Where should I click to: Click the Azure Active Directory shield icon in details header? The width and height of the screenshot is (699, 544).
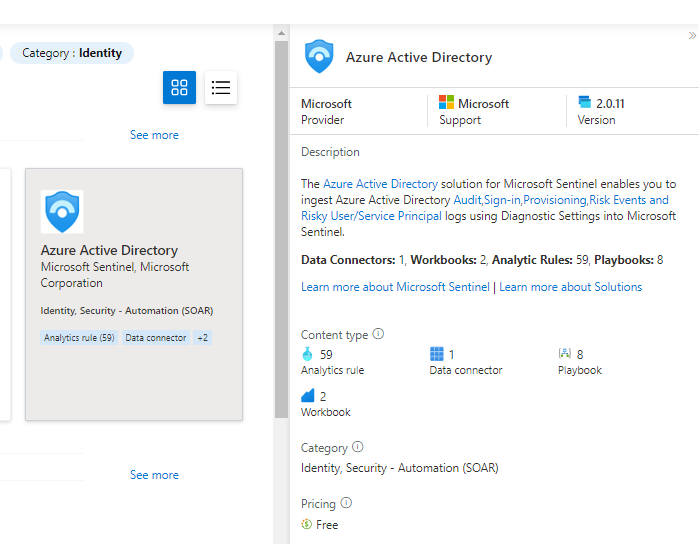coord(319,57)
